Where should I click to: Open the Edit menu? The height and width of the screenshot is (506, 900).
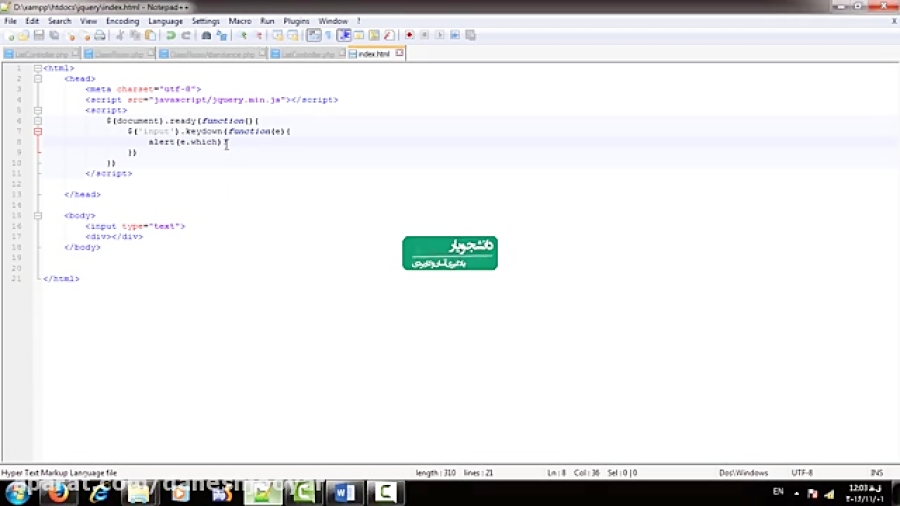click(x=32, y=21)
